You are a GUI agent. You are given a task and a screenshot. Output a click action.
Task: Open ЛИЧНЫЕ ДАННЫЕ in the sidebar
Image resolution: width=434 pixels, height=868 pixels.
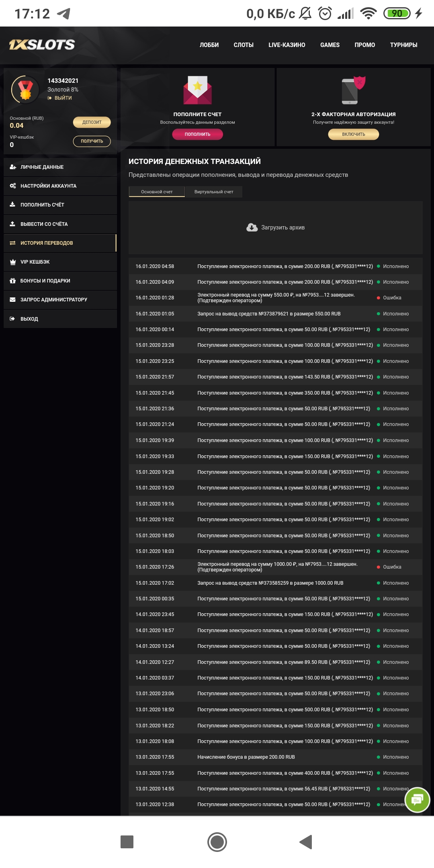(60, 167)
